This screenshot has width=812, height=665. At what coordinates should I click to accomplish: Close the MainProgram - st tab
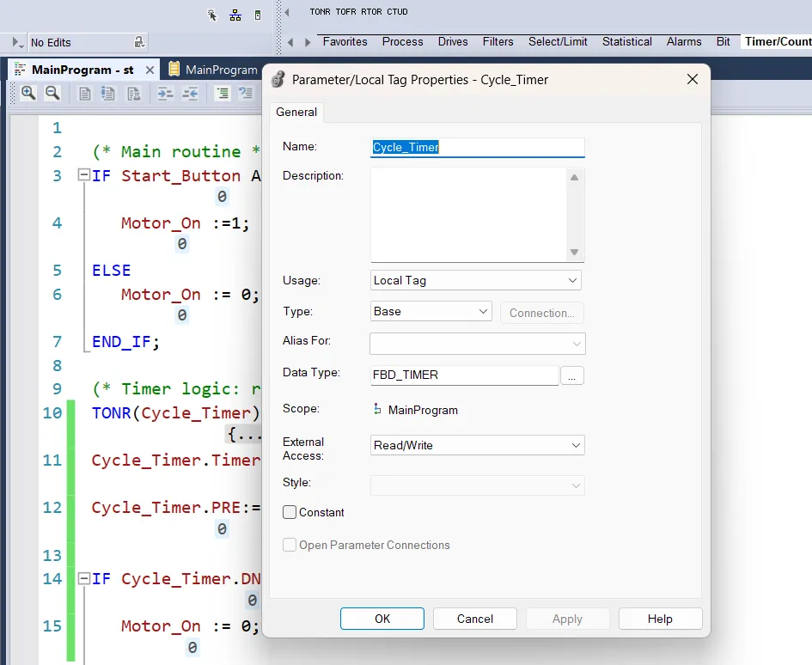150,70
